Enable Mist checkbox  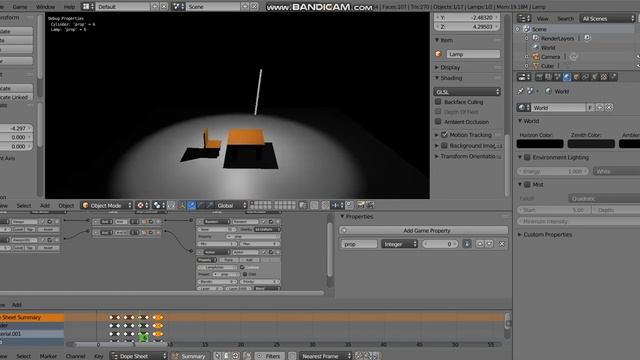click(527, 184)
